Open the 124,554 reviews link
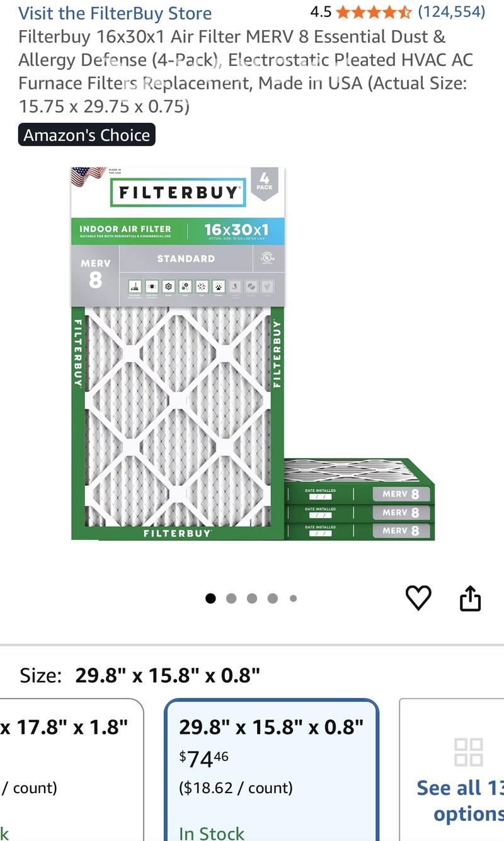 [452, 11]
